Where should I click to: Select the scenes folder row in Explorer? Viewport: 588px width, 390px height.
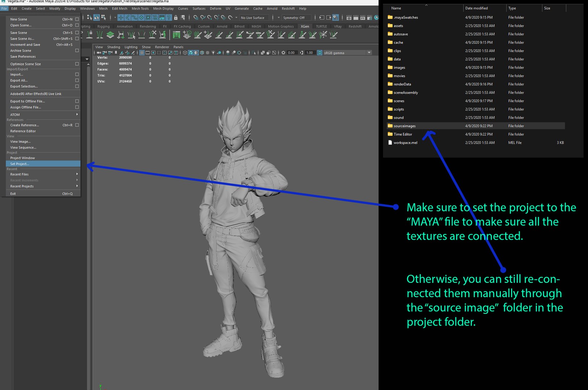(x=476, y=101)
